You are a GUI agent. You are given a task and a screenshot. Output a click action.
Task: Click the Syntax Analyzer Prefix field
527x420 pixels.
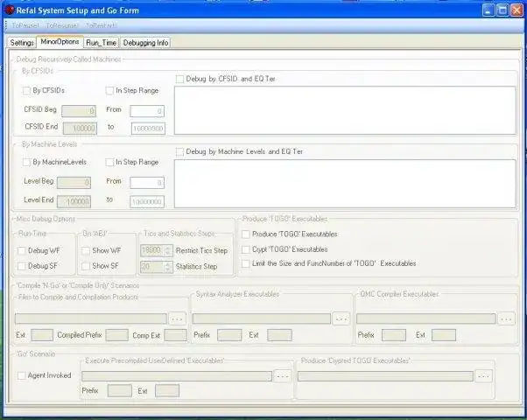click(229, 335)
